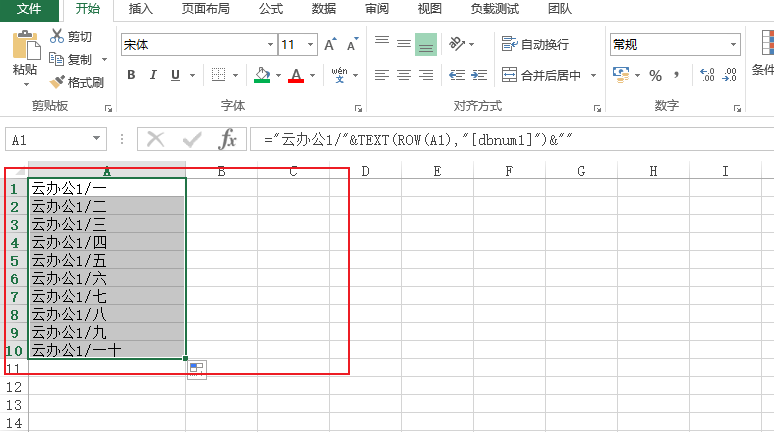
Task: Apply the cell borders icon
Action: click(218, 75)
